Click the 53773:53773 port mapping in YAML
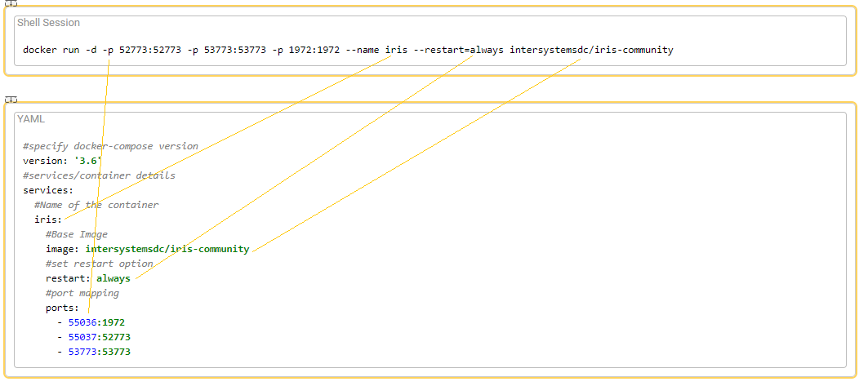The image size is (868, 386). (x=99, y=352)
